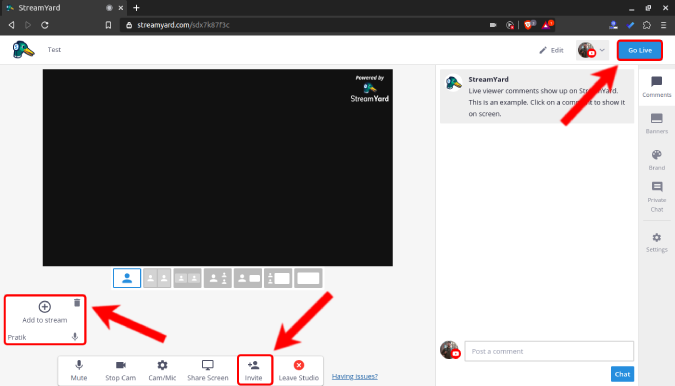Invite a guest to the studio

[x=254, y=370]
